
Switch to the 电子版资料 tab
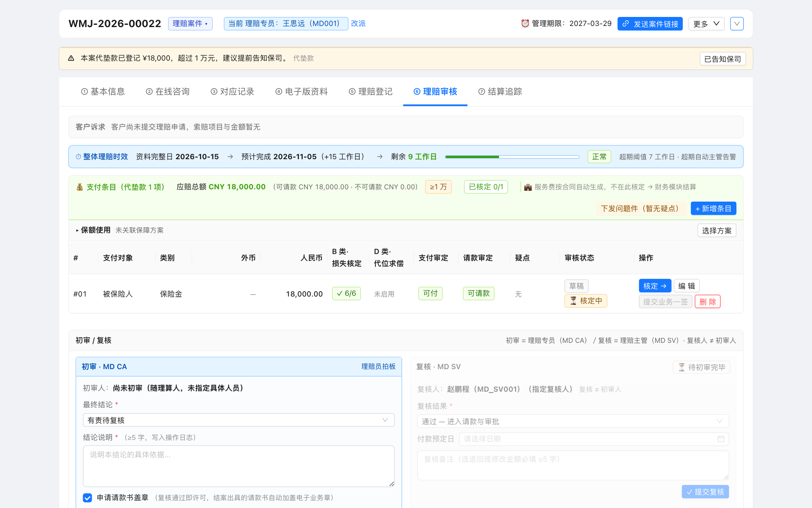[x=301, y=91]
